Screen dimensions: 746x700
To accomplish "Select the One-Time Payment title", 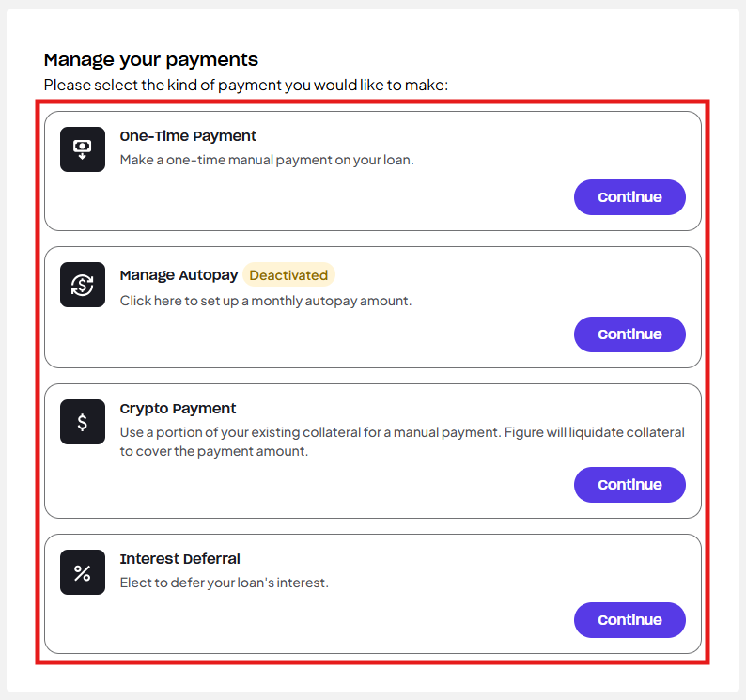I will pos(188,136).
